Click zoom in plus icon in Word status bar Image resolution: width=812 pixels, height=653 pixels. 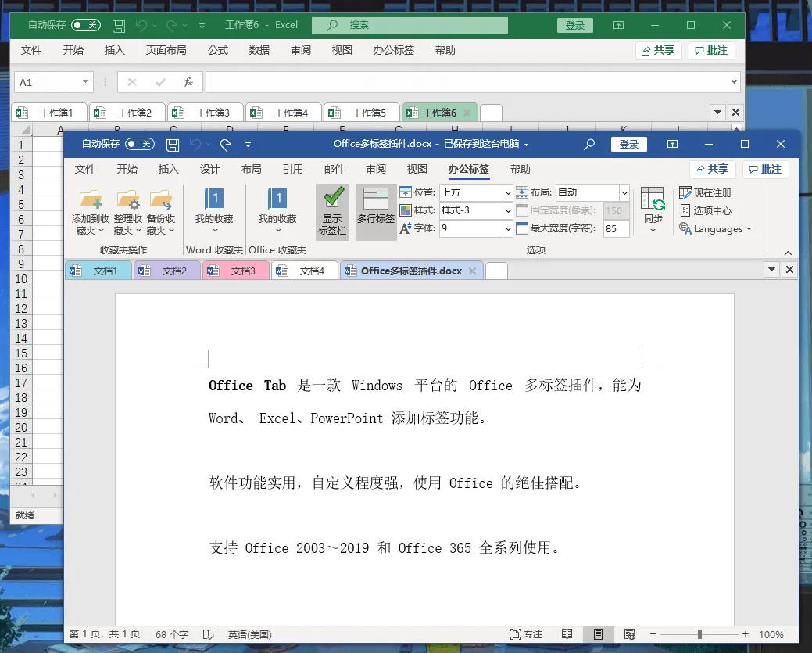(746, 634)
